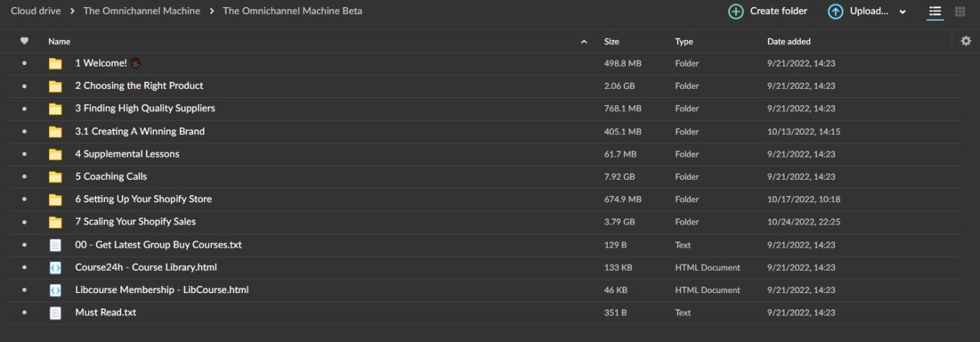Open column settings gear icon
Screen dimensions: 980x342
point(966,41)
